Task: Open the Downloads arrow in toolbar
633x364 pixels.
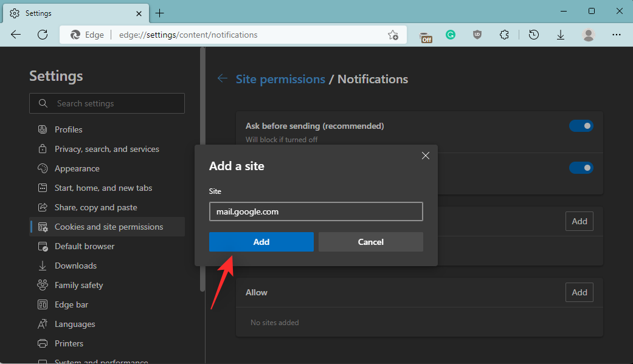Action: point(561,35)
